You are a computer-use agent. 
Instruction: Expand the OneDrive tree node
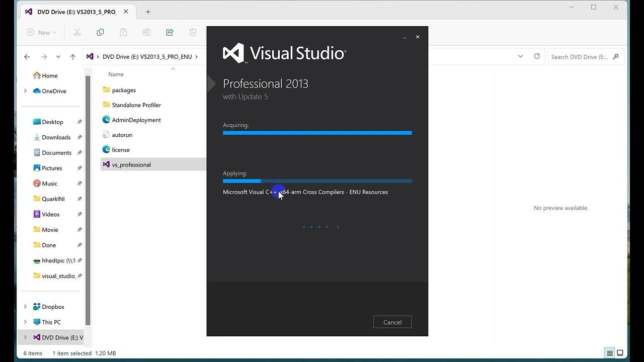(25, 91)
